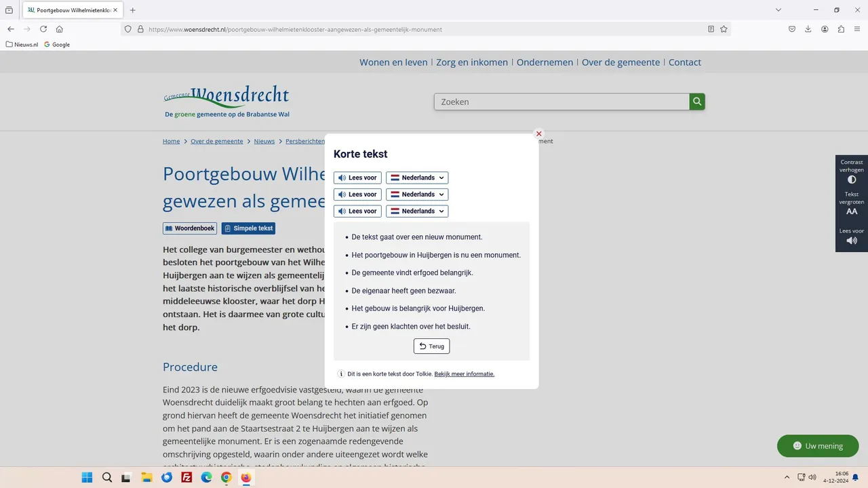Open the Windows Start menu
This screenshot has height=488, width=868.
point(87,478)
